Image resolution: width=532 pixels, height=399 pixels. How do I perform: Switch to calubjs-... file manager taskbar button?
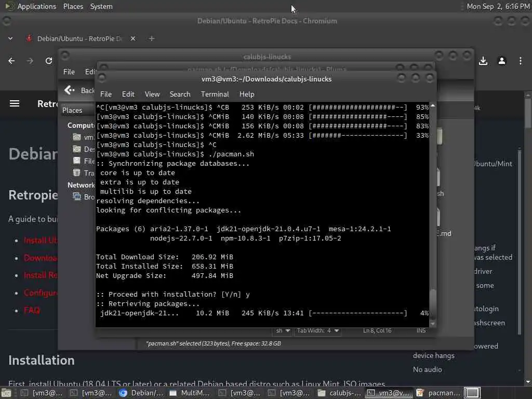(340, 393)
